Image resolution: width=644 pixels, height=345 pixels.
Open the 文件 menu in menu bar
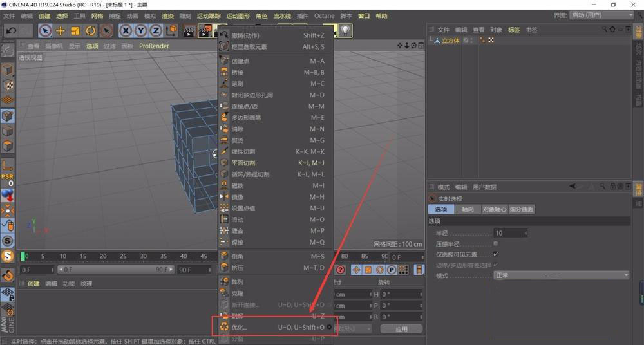click(x=9, y=15)
